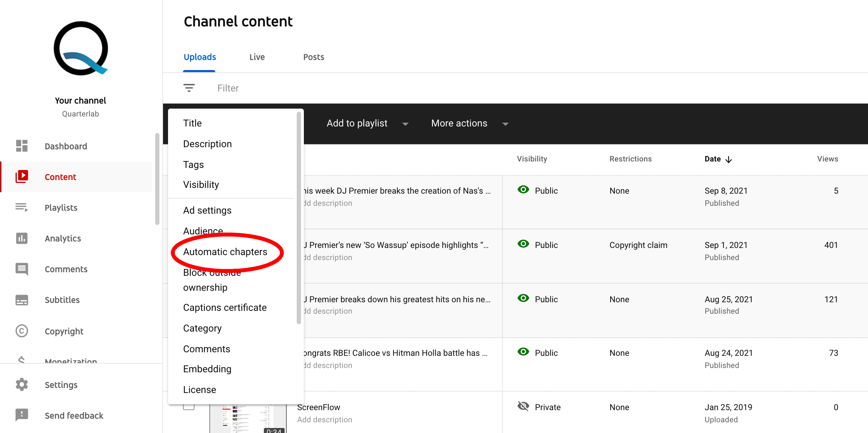Select the Content icon in the sidebar
The height and width of the screenshot is (433, 868).
click(x=21, y=176)
